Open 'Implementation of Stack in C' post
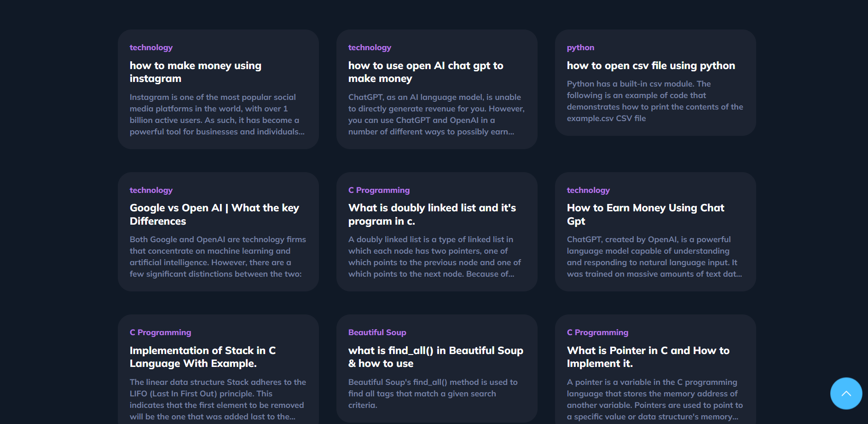The width and height of the screenshot is (868, 424). (203, 357)
